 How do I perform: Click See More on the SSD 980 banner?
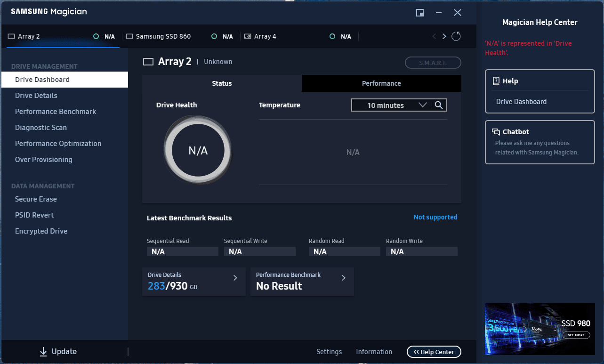point(576,335)
